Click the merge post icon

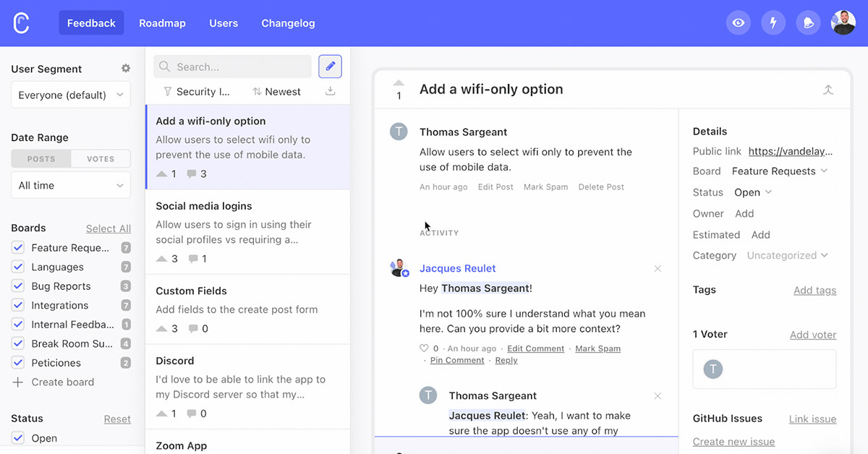828,90
